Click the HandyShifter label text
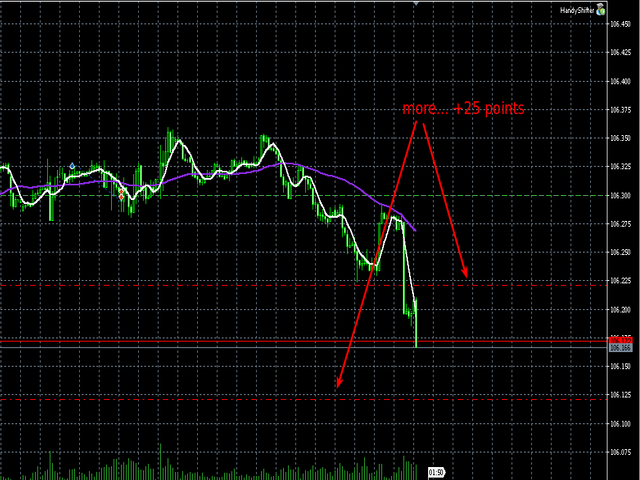This screenshot has height=480, width=640. click(577, 11)
